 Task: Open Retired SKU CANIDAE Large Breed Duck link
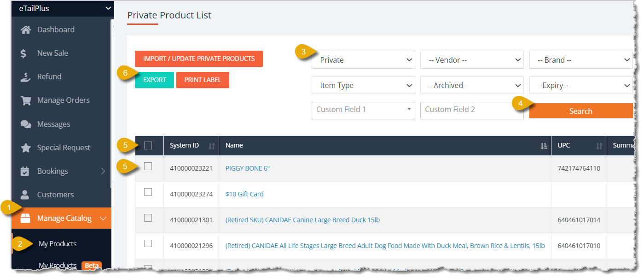click(x=302, y=220)
